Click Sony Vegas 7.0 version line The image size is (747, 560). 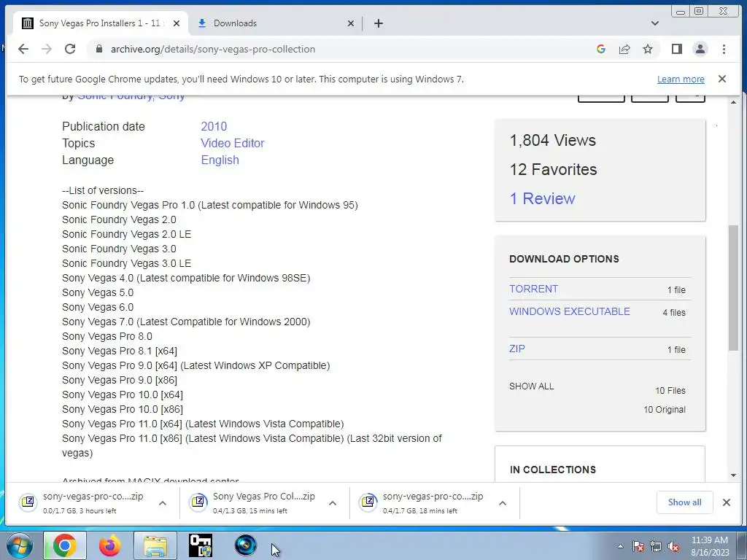tap(186, 322)
